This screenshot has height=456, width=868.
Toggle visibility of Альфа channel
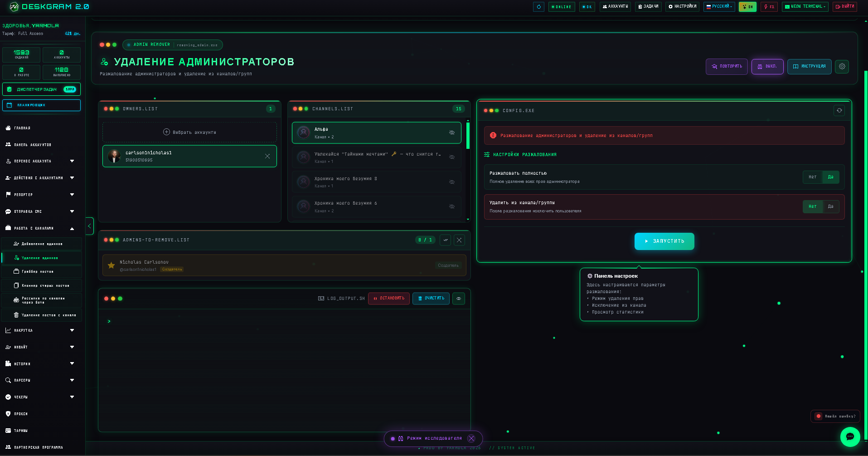(452, 132)
